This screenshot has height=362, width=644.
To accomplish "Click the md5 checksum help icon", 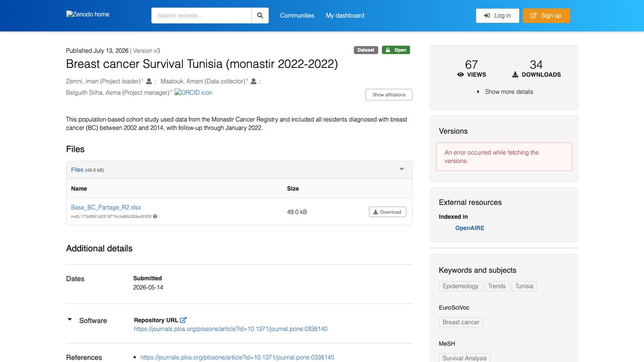I will point(155,217).
